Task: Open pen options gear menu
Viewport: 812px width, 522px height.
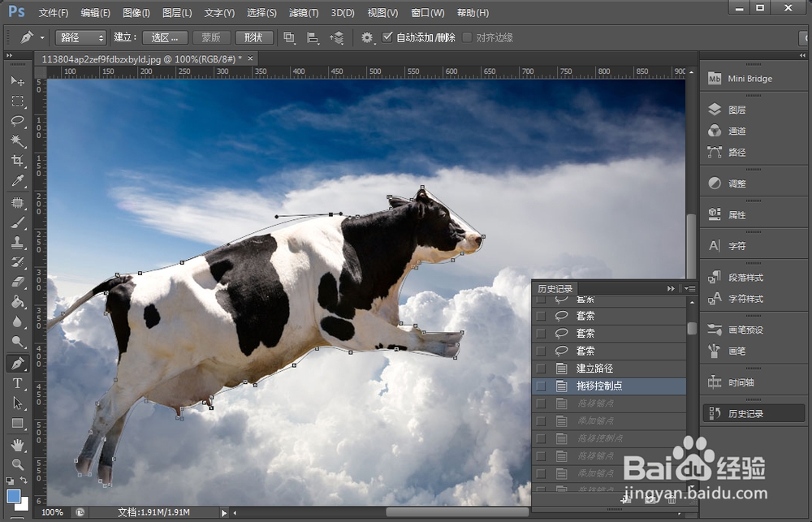Action: (367, 37)
